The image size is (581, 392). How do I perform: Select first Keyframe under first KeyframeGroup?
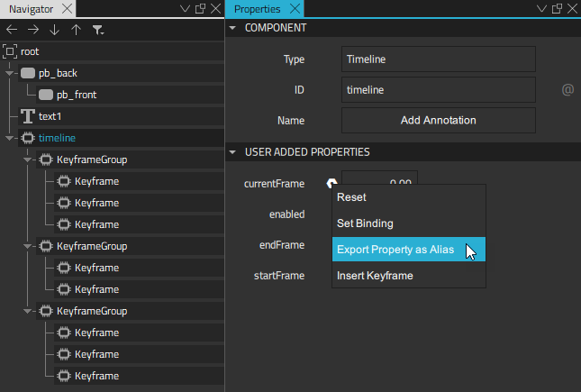pyautogui.click(x=139, y=181)
